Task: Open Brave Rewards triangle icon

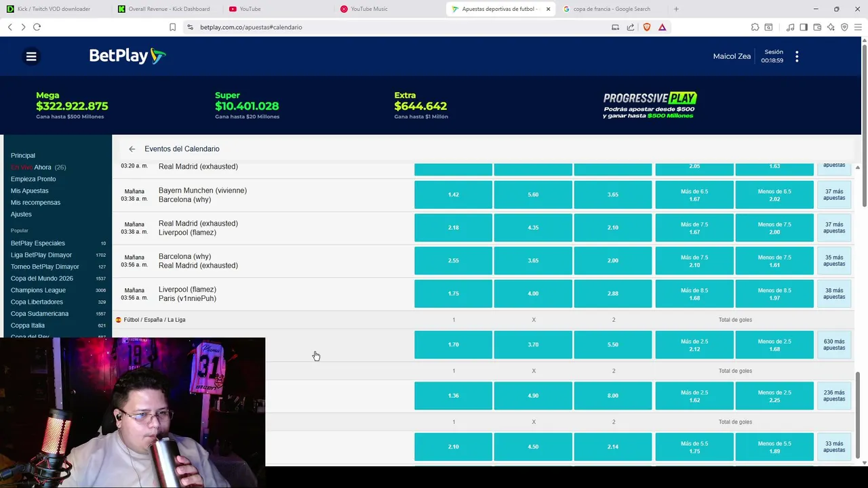Action: [663, 27]
